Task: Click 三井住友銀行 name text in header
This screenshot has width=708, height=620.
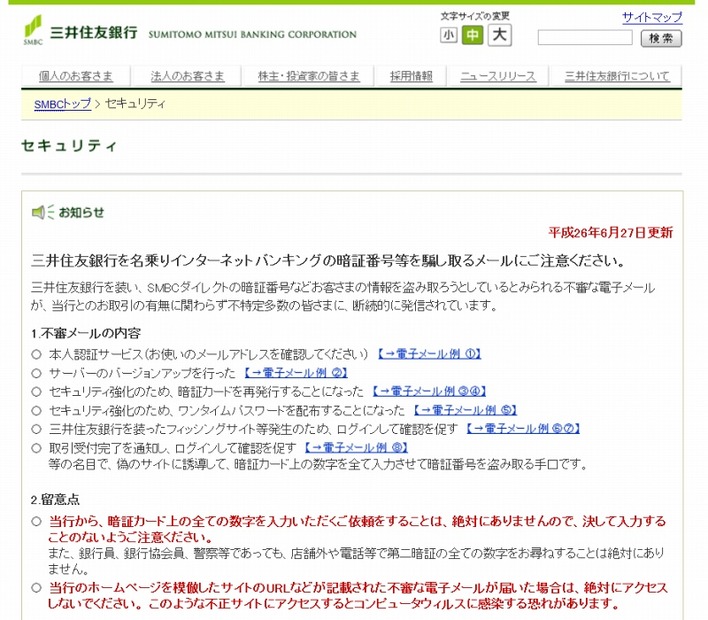Action: point(93,33)
